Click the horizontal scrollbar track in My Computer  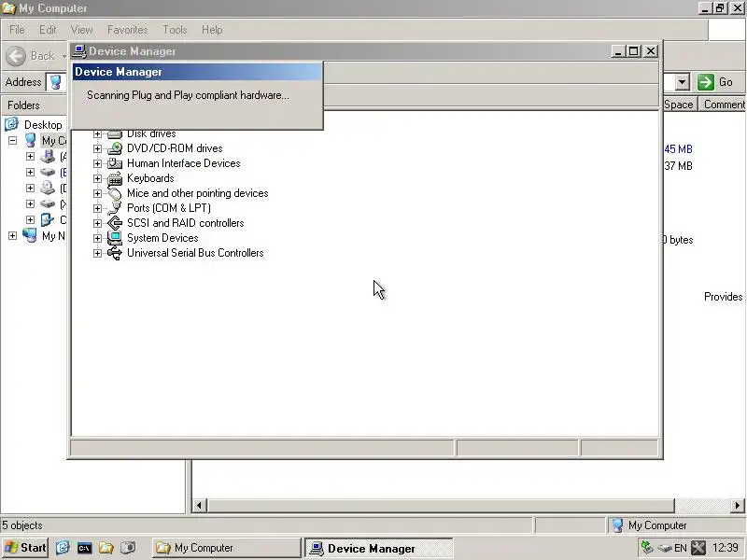pyautogui.click(x=703, y=505)
